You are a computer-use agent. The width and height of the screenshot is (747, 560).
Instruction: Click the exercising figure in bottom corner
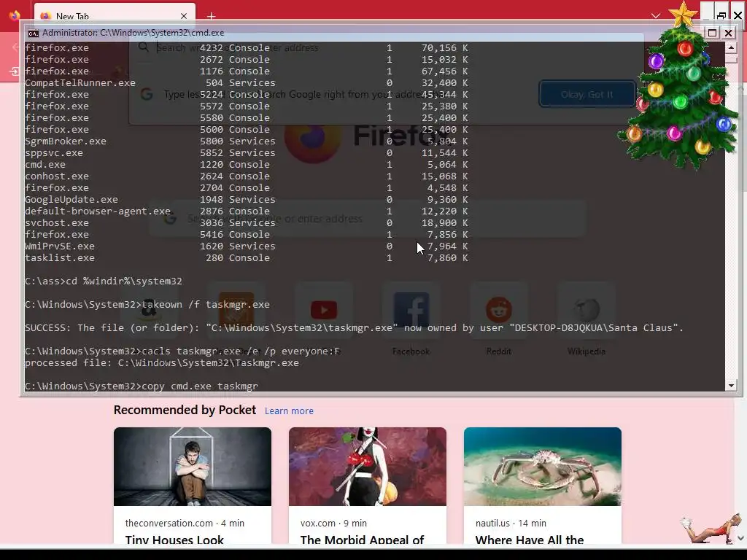click(711, 529)
